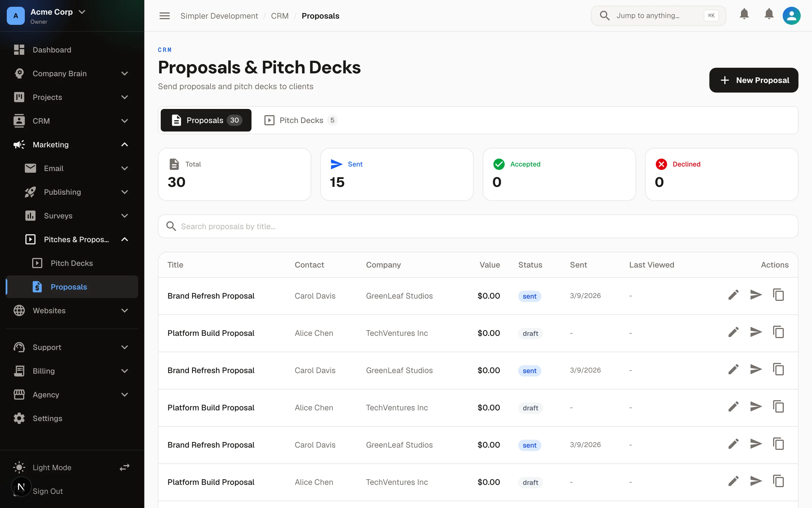Screen dimensions: 812x508
Task: Open Settings in sidebar
Action: (72, 418)
